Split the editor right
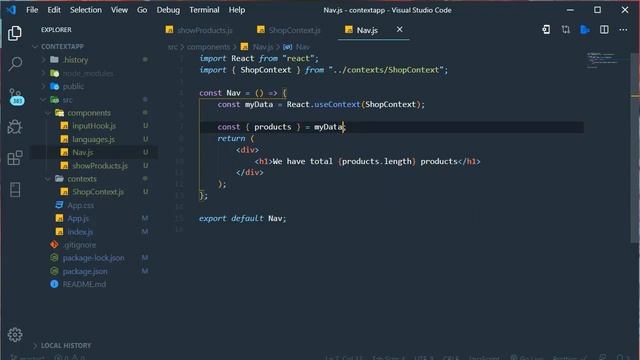 604,29
